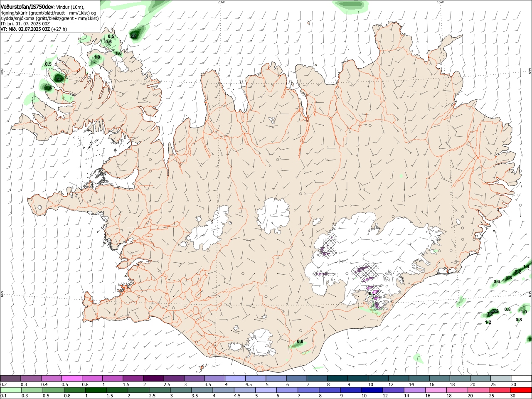Click the Langjökull glacier white area west of center

(210, 230)
